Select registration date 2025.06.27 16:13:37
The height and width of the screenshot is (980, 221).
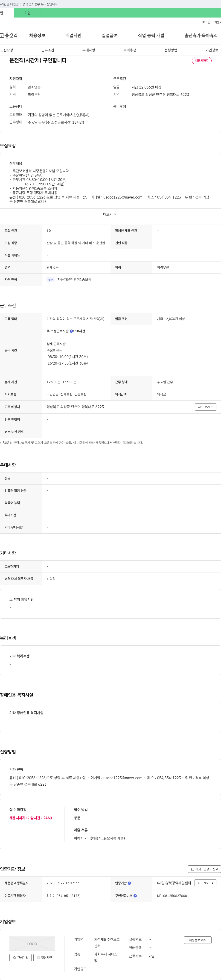(x=63, y=883)
